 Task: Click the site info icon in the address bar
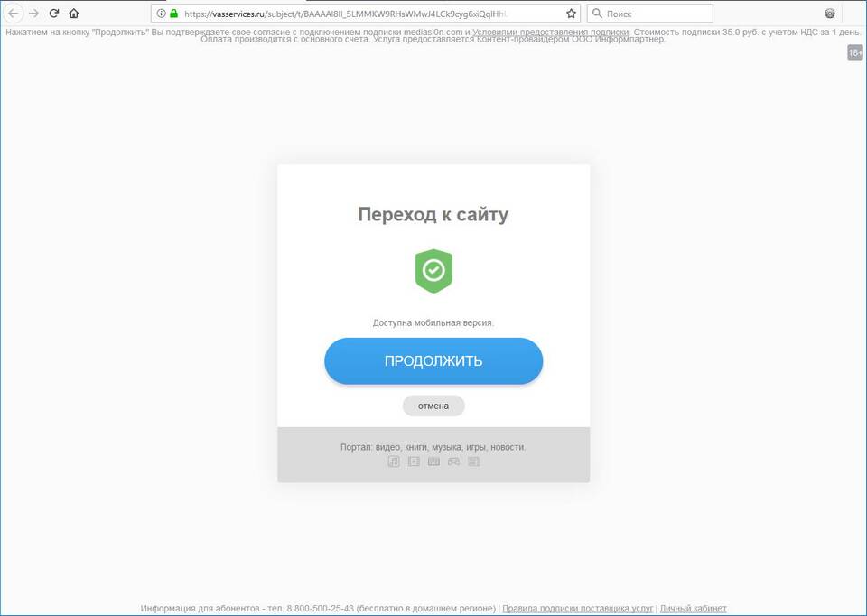click(x=161, y=14)
